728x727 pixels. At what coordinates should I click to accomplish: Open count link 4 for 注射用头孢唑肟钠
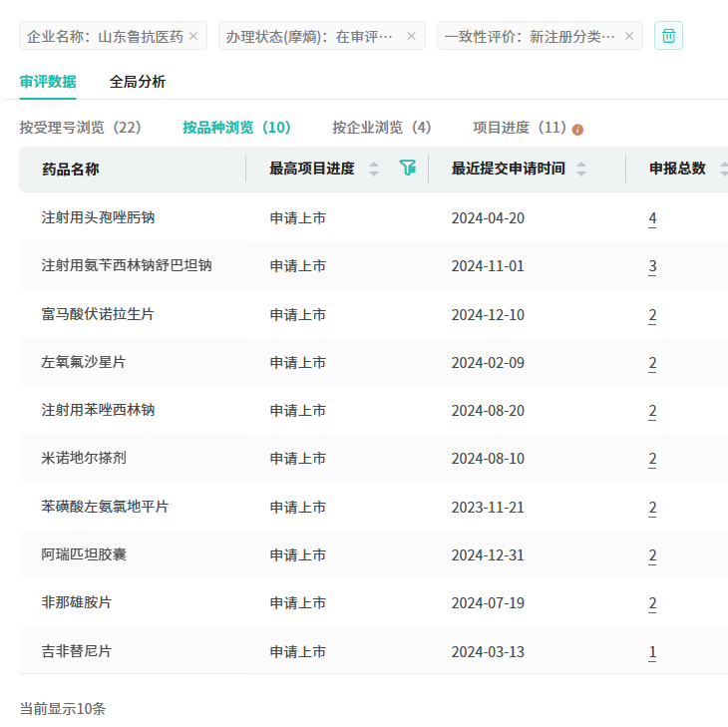(652, 218)
